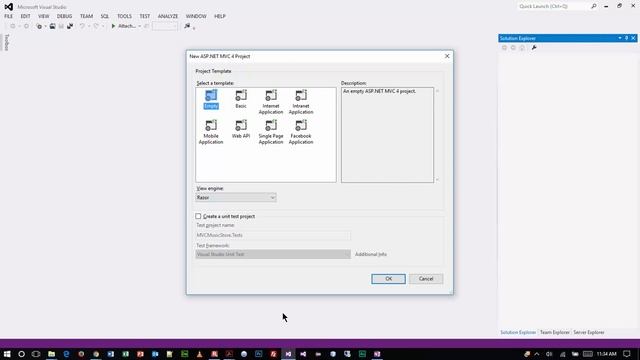Select the Single Page Application template
The width and height of the screenshot is (640, 360).
pos(271,132)
